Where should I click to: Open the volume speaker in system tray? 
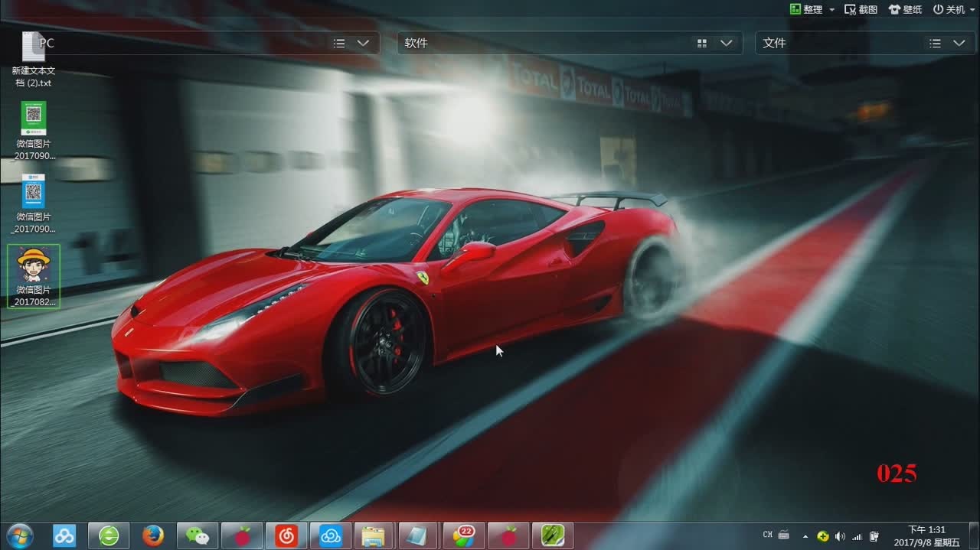[840, 536]
